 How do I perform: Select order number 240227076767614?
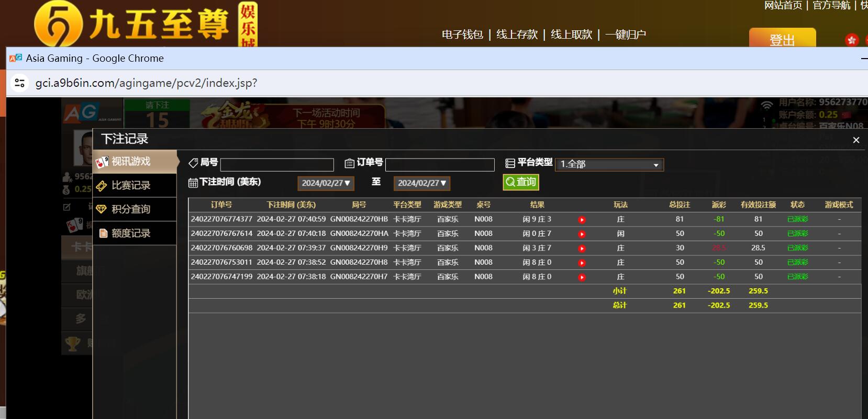point(221,233)
